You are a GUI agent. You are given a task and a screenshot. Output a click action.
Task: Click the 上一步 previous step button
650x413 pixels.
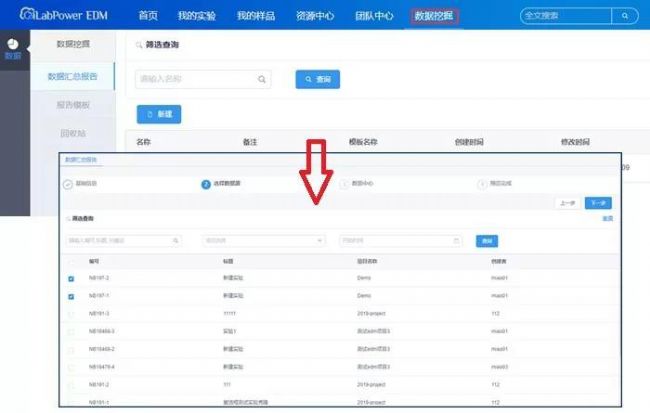tap(567, 202)
